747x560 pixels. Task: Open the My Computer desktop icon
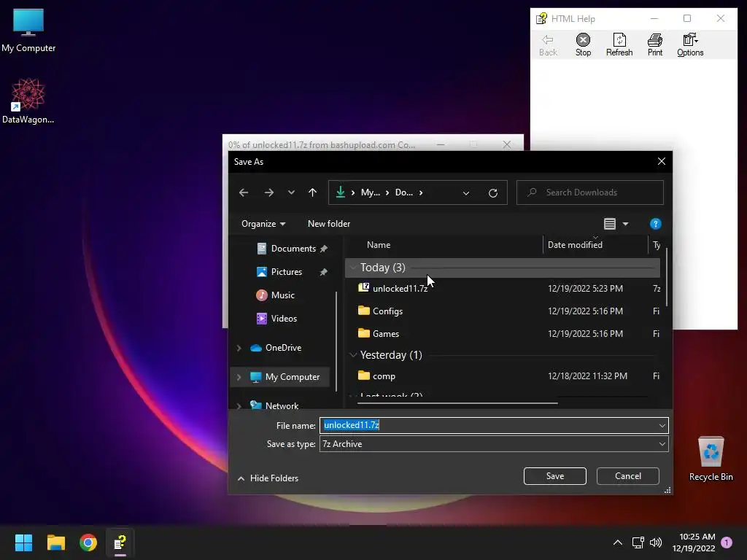click(28, 31)
